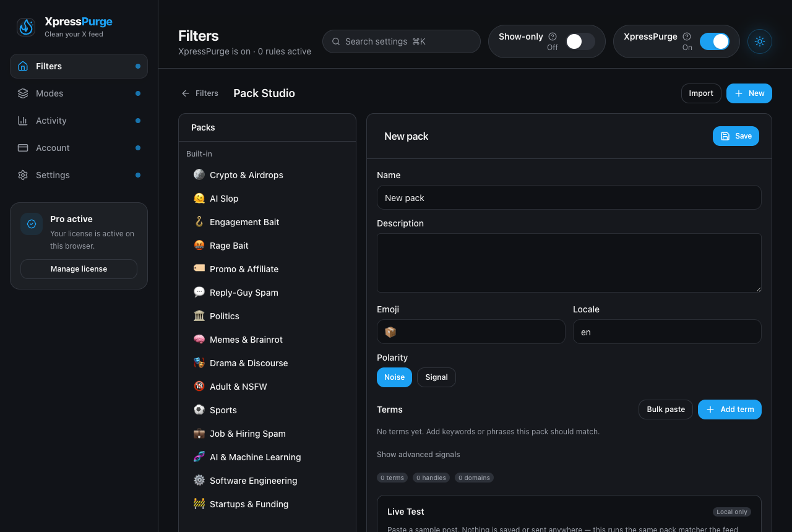
Task: Open the Settings page label
Action: tap(53, 175)
